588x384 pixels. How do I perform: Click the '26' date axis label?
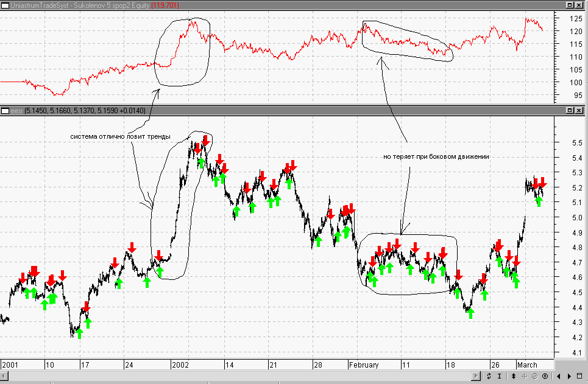[x=495, y=365]
